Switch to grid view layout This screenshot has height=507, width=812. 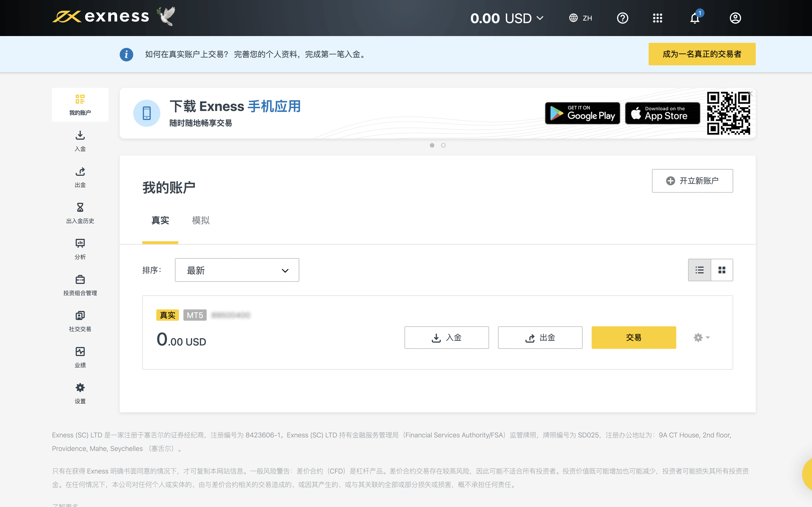[x=722, y=270]
